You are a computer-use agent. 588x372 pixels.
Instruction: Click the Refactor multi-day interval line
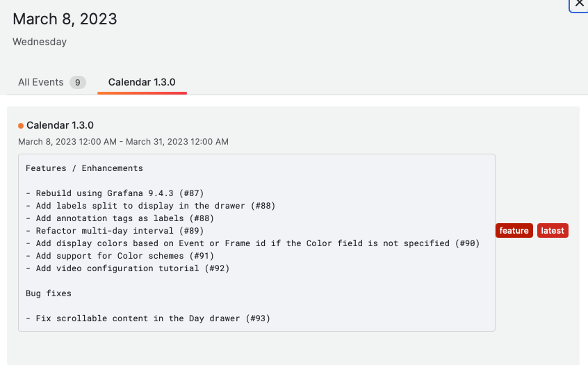[115, 231]
